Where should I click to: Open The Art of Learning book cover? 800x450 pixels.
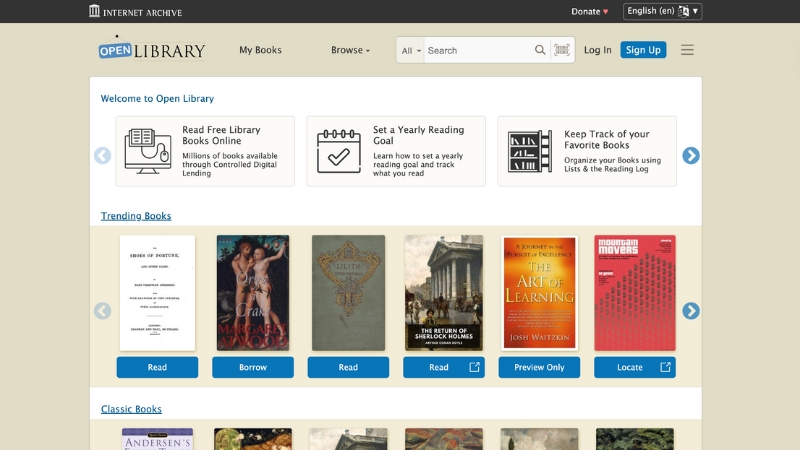pyautogui.click(x=539, y=293)
